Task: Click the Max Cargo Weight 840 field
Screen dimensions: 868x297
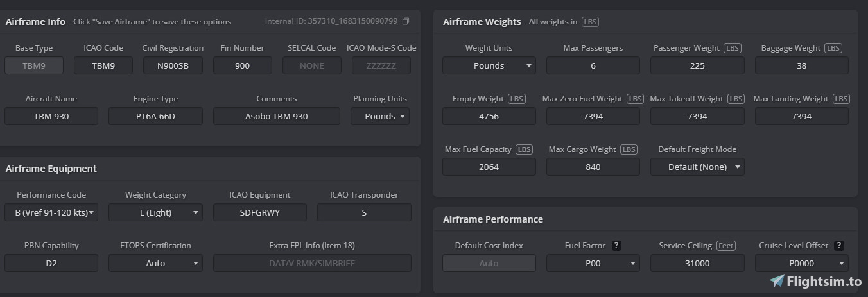Action: [593, 167]
